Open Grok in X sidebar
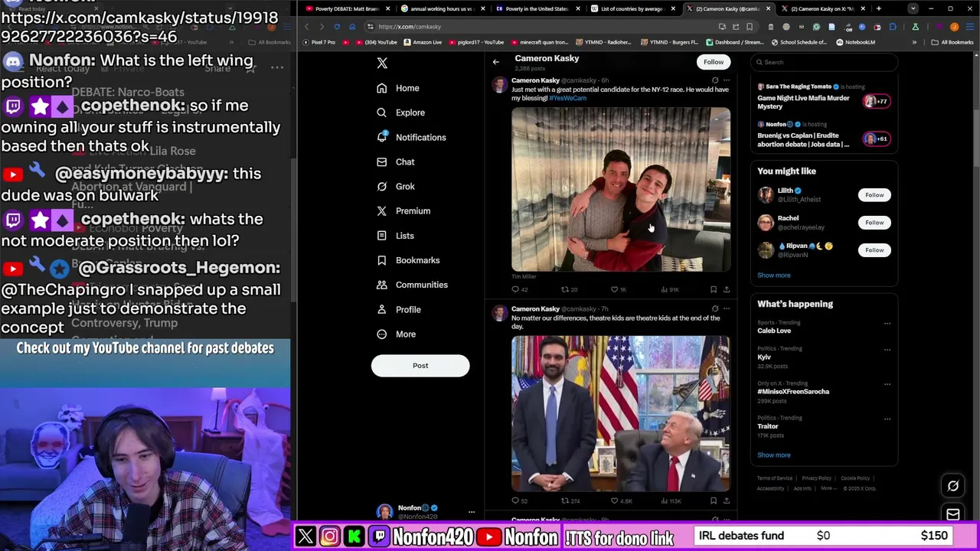This screenshot has width=980, height=551. click(396, 186)
